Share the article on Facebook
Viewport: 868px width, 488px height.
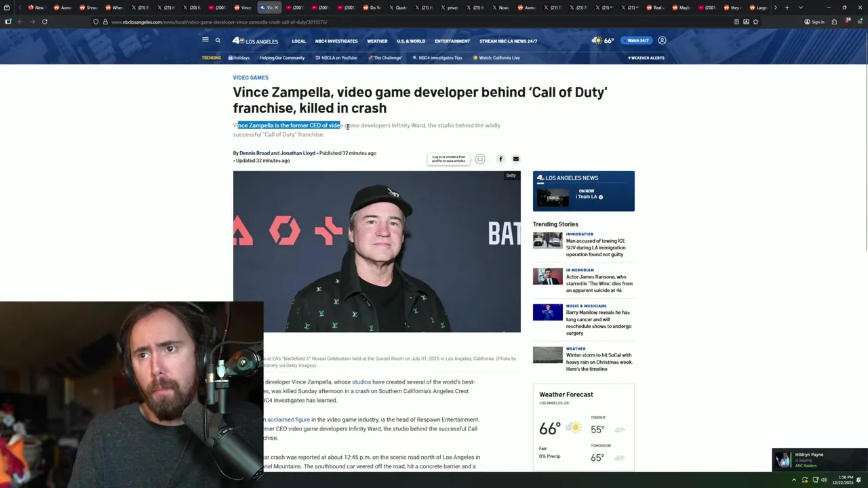[500, 159]
